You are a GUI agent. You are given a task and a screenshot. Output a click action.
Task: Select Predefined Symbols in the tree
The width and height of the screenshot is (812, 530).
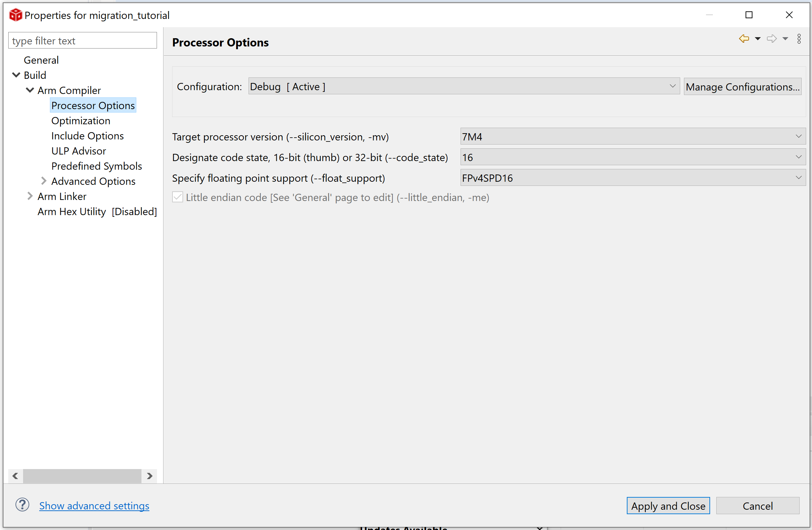[97, 166]
